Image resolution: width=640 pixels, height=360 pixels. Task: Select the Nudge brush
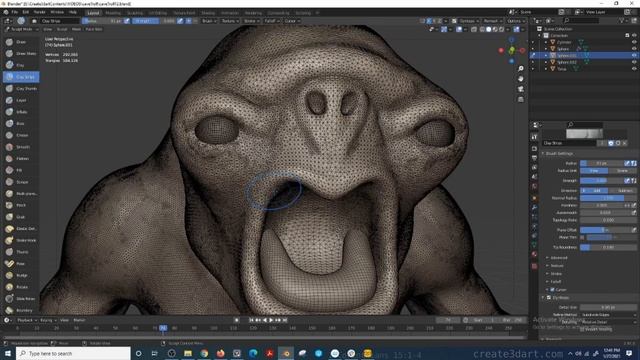point(21,276)
